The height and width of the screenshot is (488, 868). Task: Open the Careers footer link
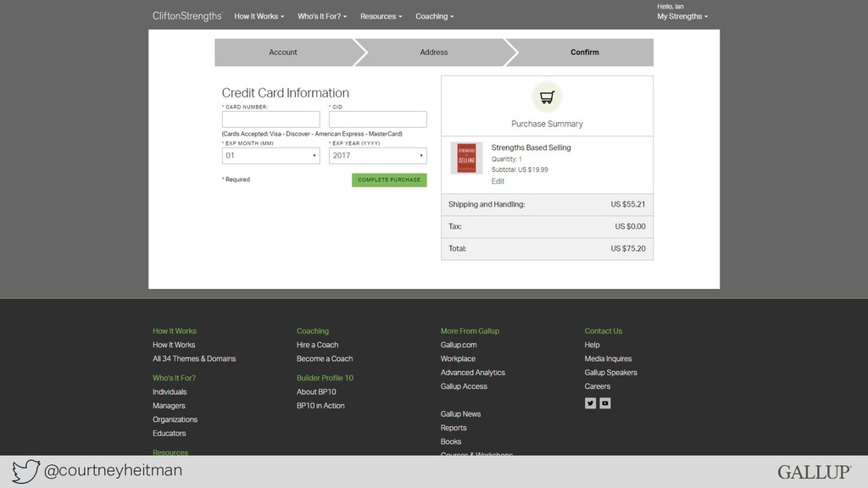tap(598, 386)
